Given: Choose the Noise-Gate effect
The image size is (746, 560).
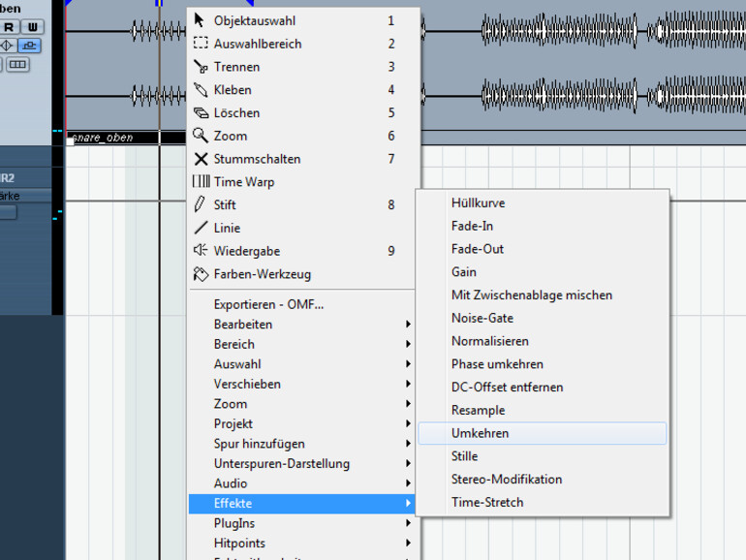Looking at the screenshot, I should 543,318.
